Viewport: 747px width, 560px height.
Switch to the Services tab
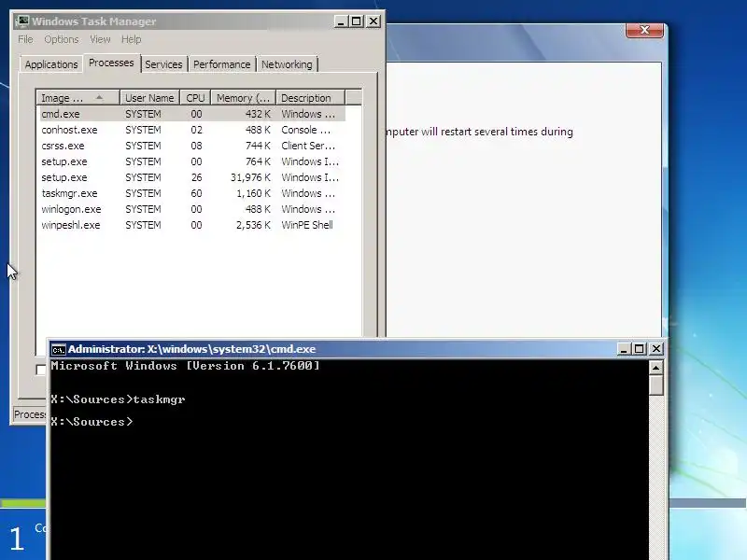pos(163,64)
